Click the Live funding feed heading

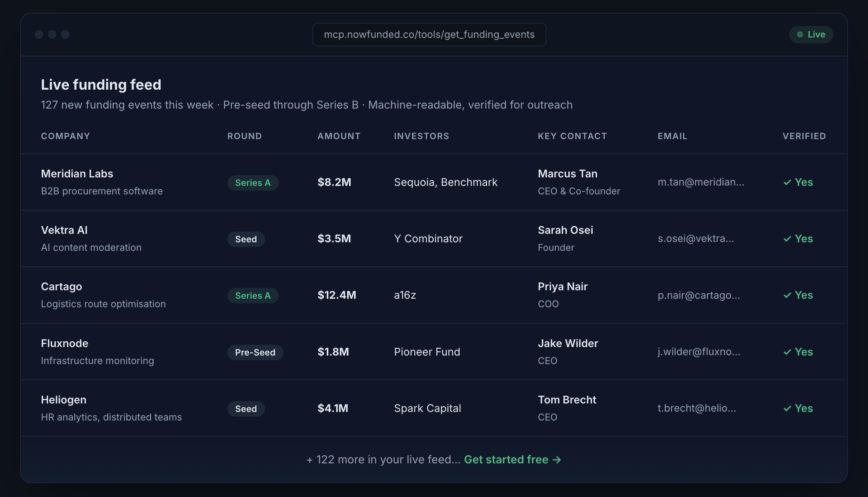point(101,85)
